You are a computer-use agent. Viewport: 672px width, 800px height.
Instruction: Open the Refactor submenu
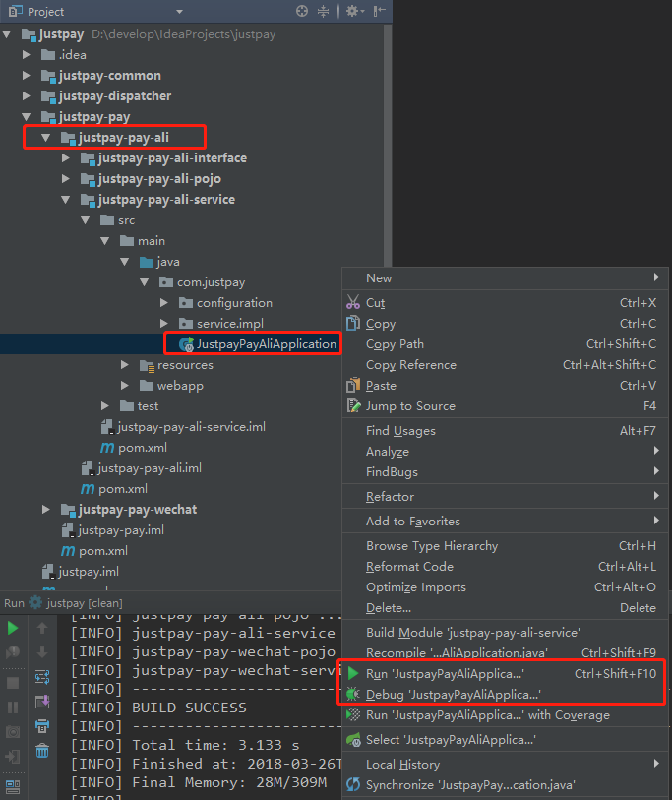pyautogui.click(x=505, y=496)
